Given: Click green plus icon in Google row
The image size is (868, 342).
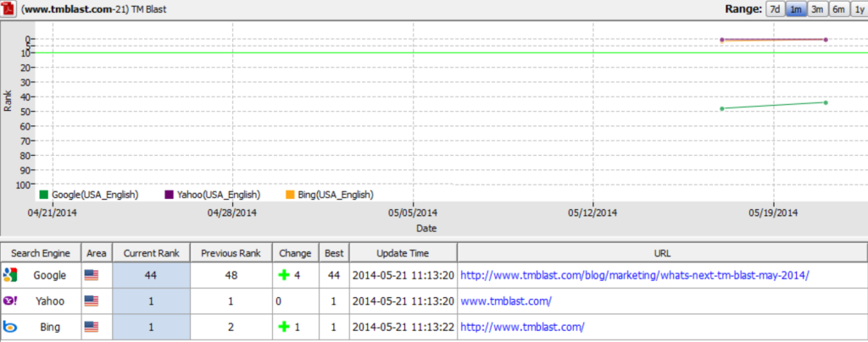Looking at the screenshot, I should click(x=284, y=275).
